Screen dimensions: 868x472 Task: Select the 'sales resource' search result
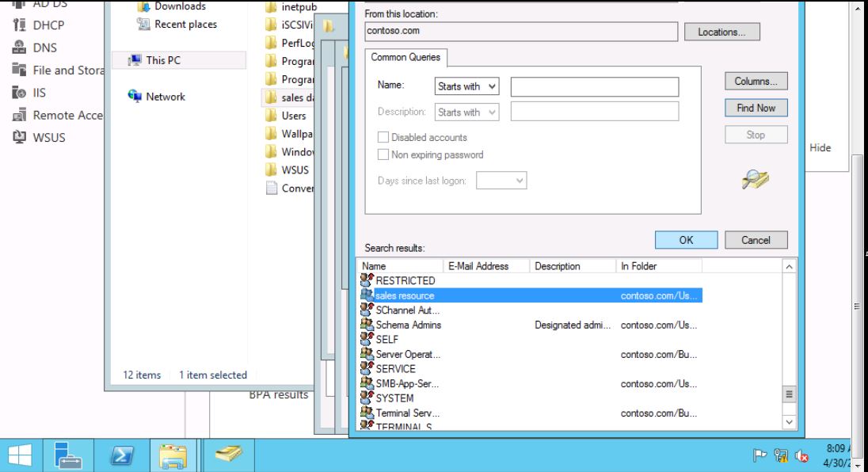coord(531,295)
